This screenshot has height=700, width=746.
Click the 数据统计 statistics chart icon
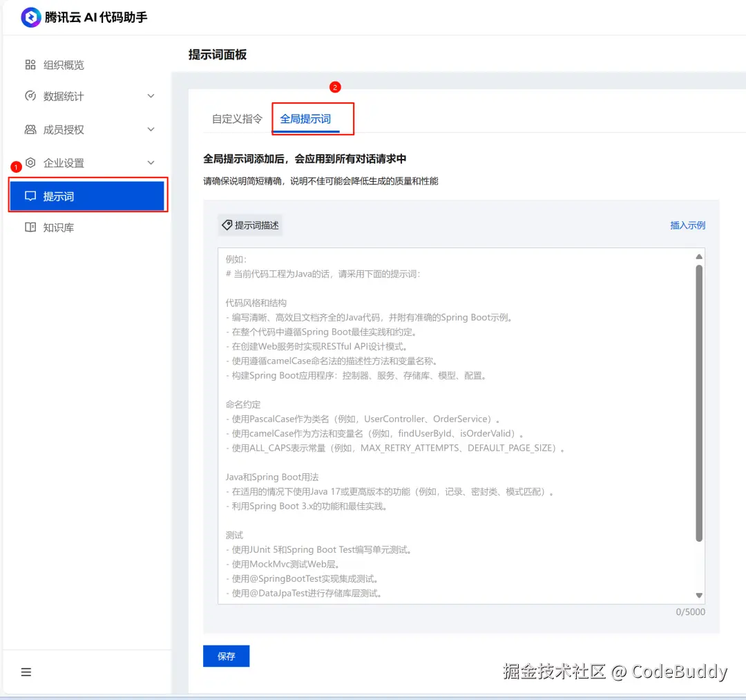29,96
